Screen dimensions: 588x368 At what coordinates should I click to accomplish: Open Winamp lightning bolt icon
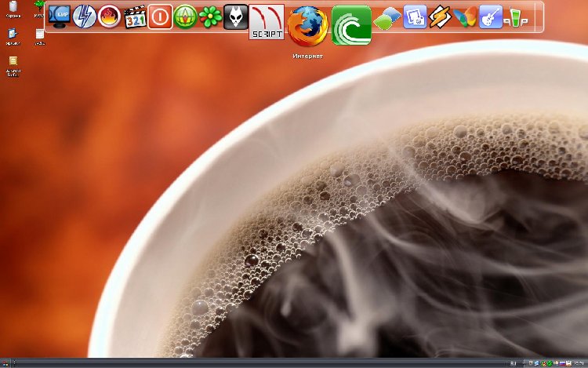point(440,17)
